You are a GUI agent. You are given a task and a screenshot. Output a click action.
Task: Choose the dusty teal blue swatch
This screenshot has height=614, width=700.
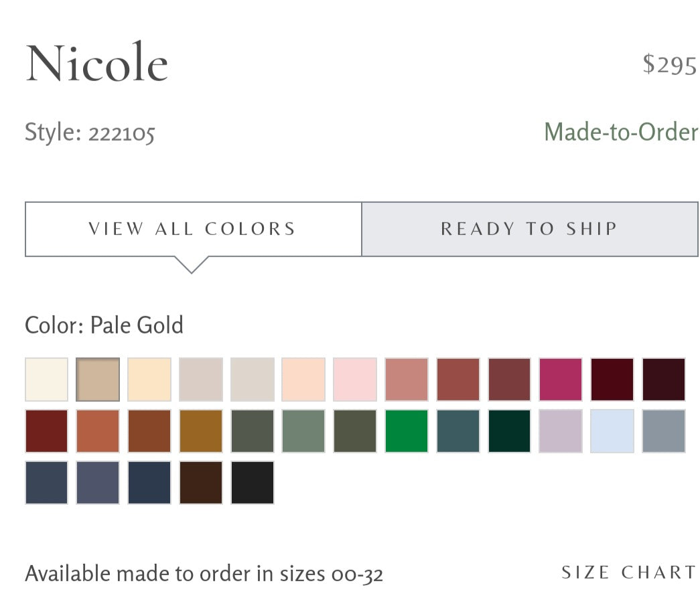tap(458, 431)
